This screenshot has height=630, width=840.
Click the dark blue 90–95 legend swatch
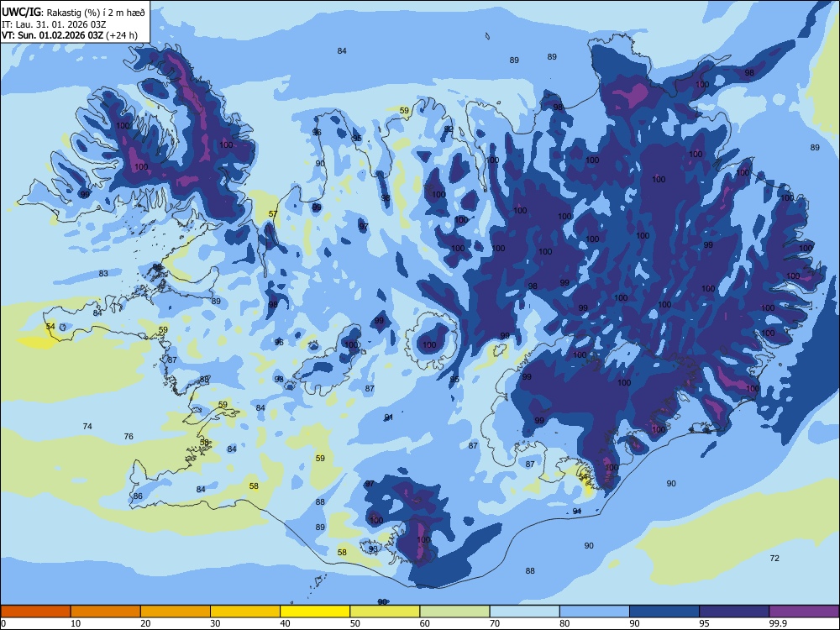(664, 612)
